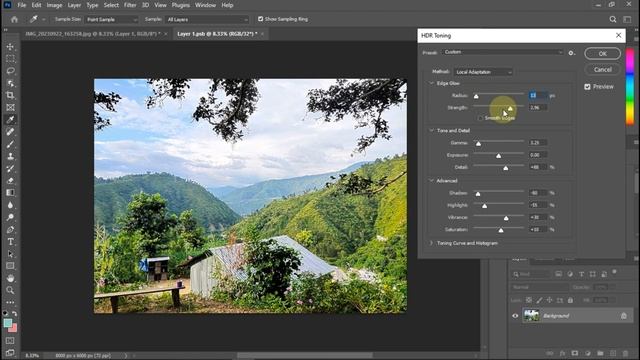Open the Filter menu

click(130, 5)
